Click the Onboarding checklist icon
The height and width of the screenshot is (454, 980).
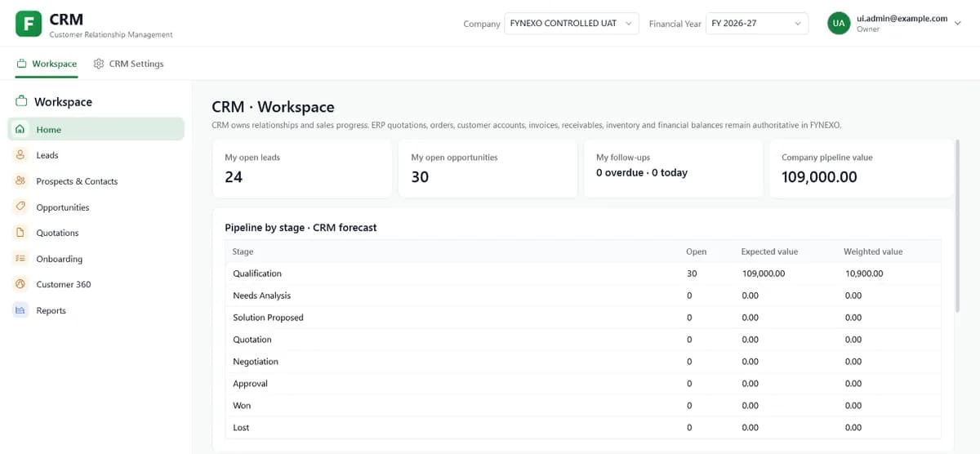(x=20, y=259)
